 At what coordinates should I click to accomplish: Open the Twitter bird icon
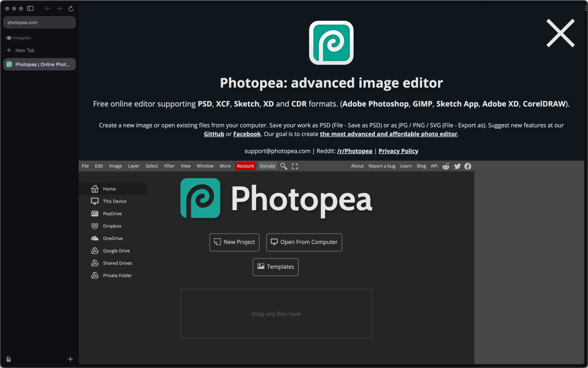tap(457, 166)
